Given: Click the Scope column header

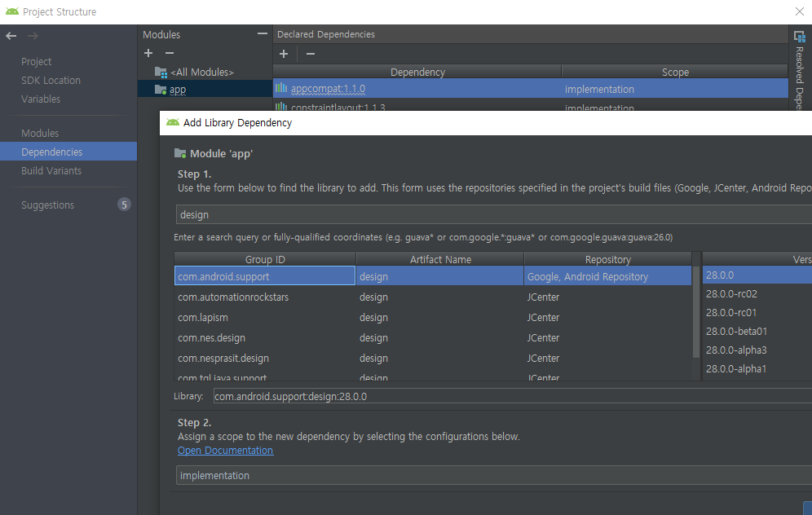Looking at the screenshot, I should [675, 72].
